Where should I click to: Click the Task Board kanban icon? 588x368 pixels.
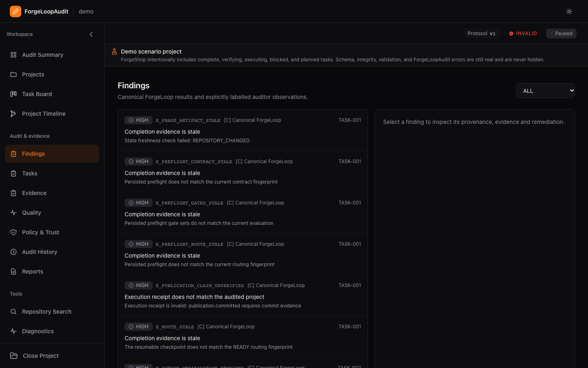click(x=13, y=94)
